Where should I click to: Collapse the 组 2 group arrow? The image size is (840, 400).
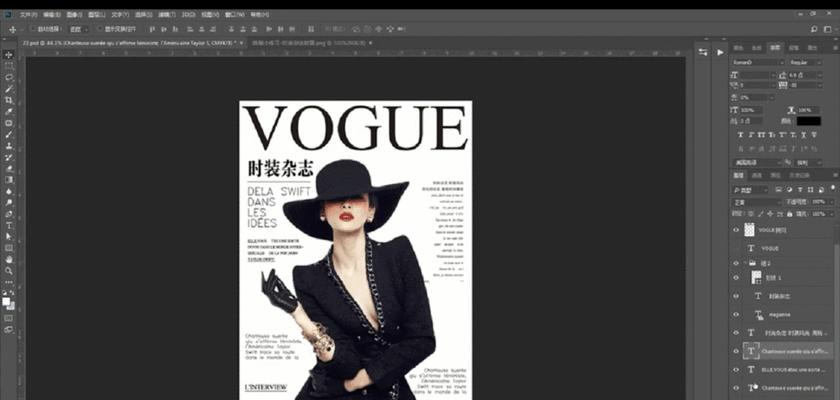[x=744, y=263]
